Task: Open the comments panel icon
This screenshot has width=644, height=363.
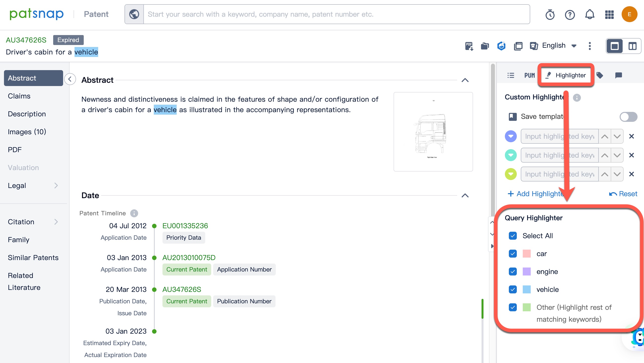Action: point(618,75)
